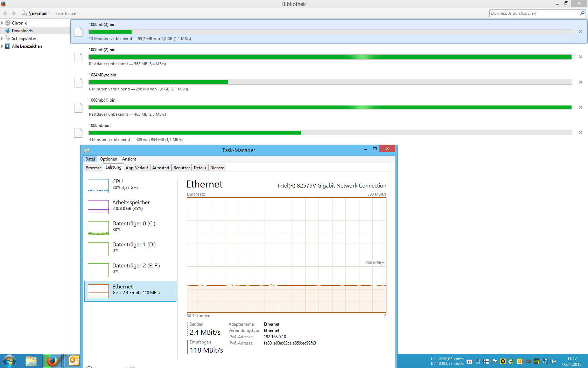Select Datenträger 1 (D:) performance entry
This screenshot has height=368, width=588.
(x=130, y=249)
